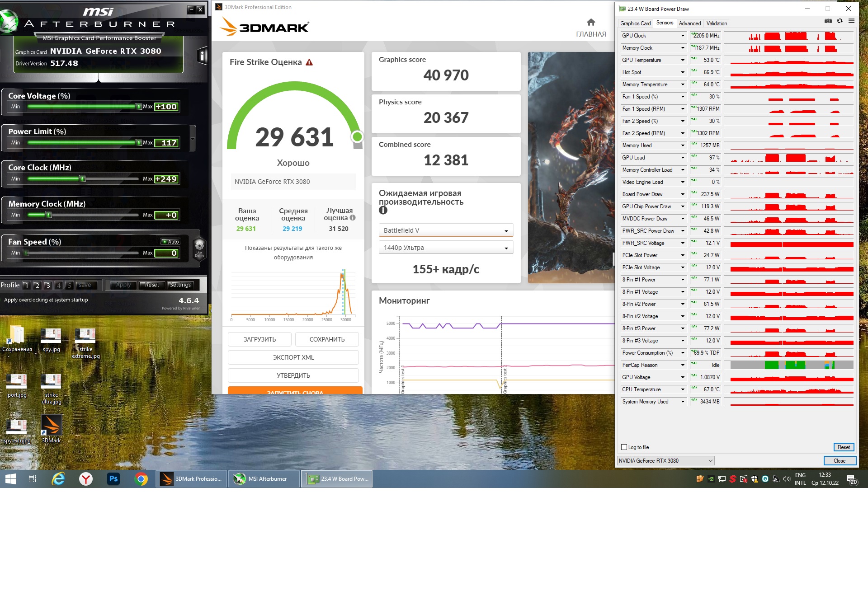Click the ЭКСПОРТ XML button

[x=293, y=357]
